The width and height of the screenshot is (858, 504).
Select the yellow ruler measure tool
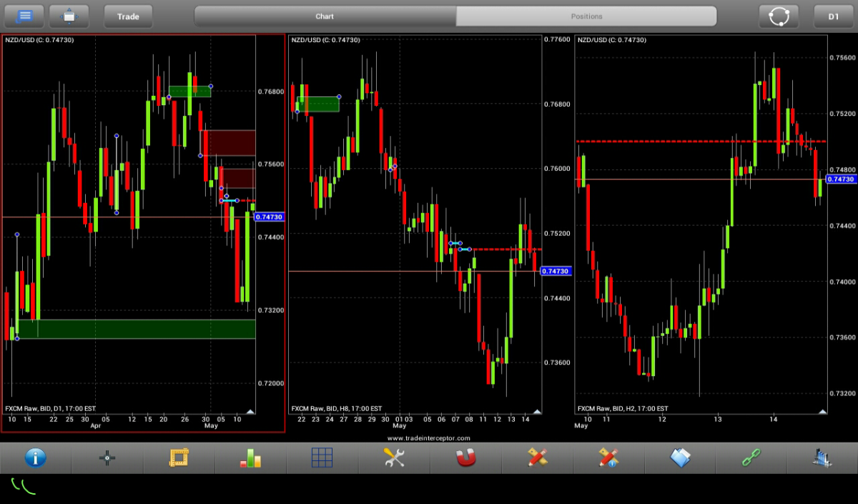click(178, 458)
